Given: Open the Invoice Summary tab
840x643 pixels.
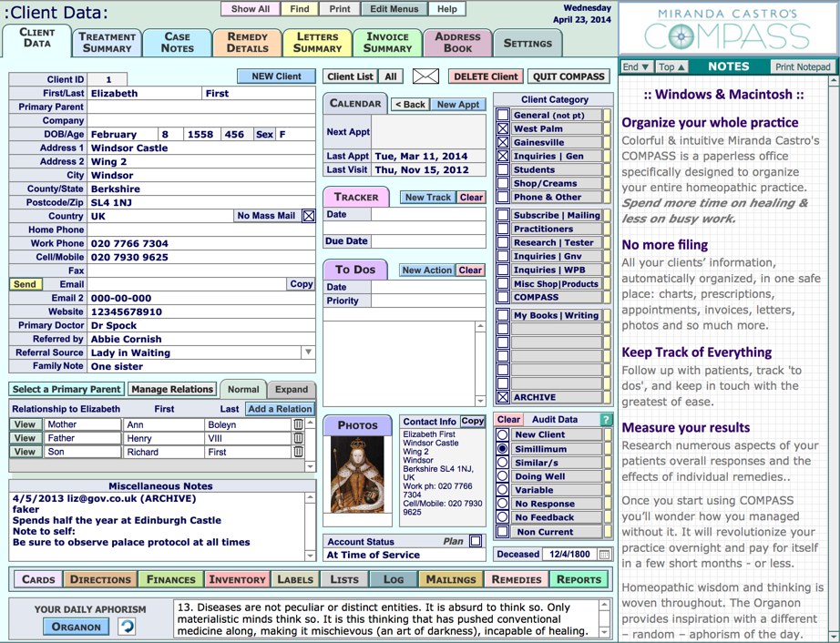Looking at the screenshot, I should 387,43.
